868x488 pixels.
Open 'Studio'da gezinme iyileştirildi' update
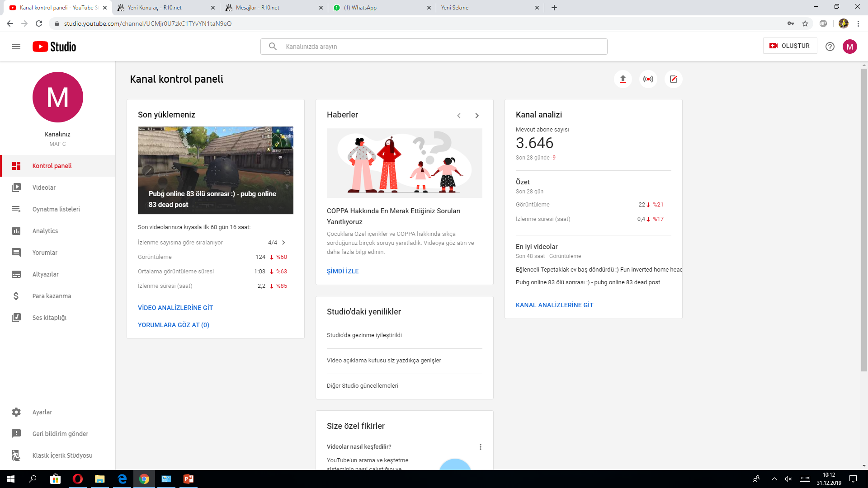tap(364, 335)
